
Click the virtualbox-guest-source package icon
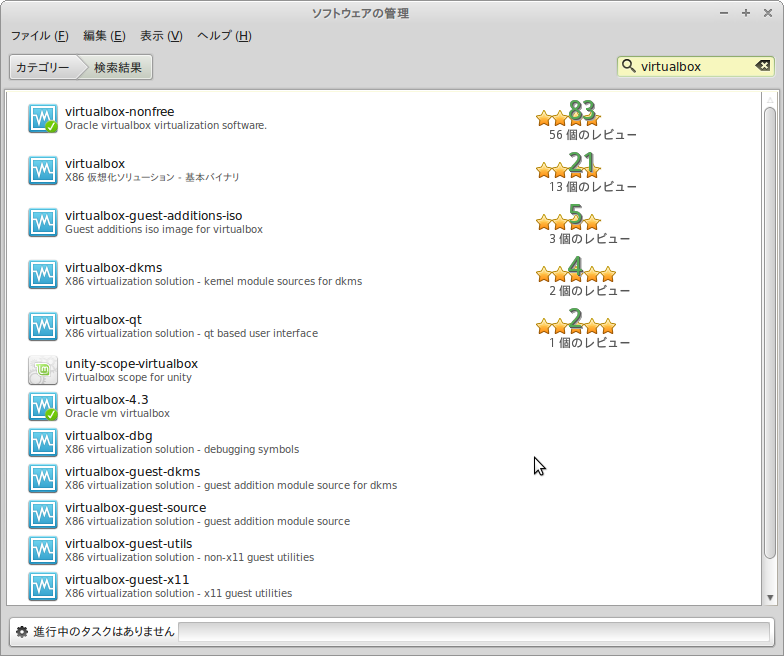tap(42, 514)
